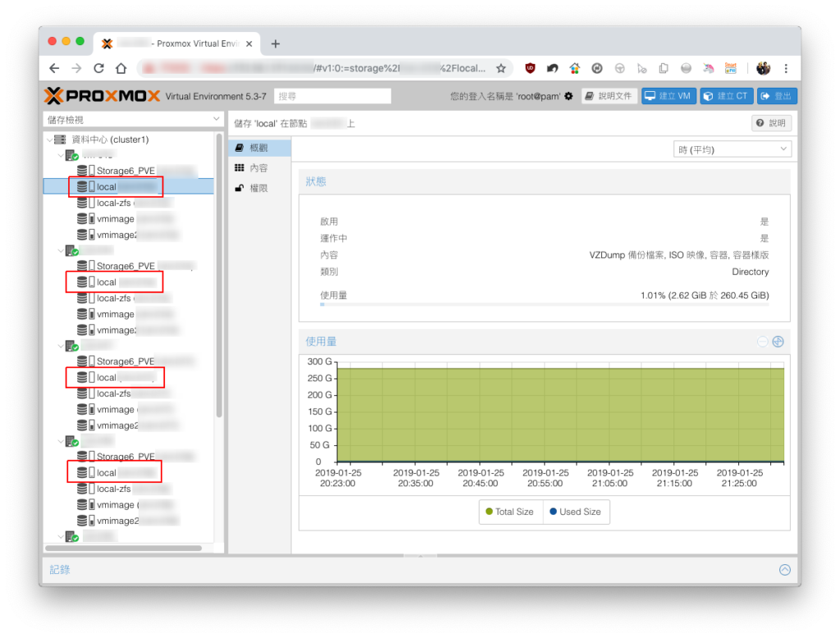840x638 pixels.
Task: Open the Smart extension icon in the toolbar
Action: pos(731,68)
